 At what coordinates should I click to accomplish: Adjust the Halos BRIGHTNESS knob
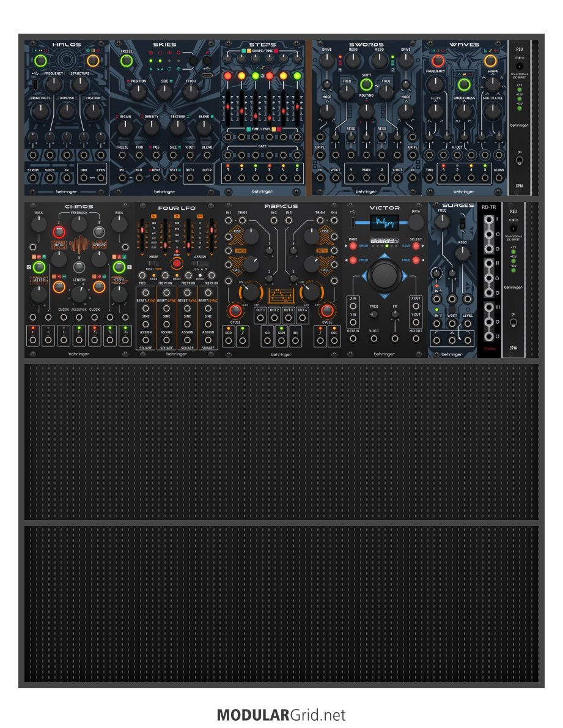click(x=40, y=111)
